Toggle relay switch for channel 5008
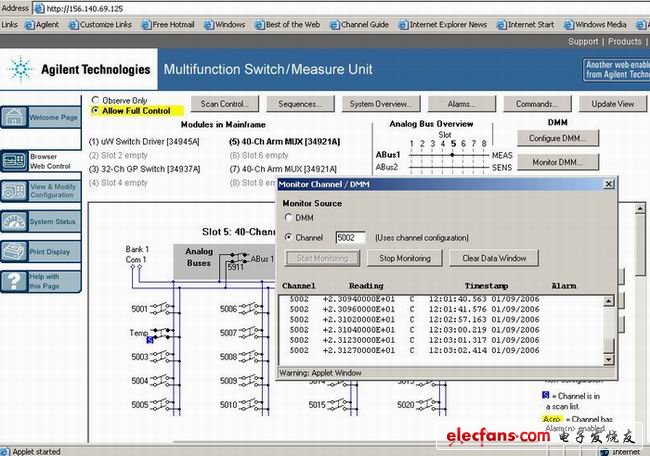 tap(251, 356)
